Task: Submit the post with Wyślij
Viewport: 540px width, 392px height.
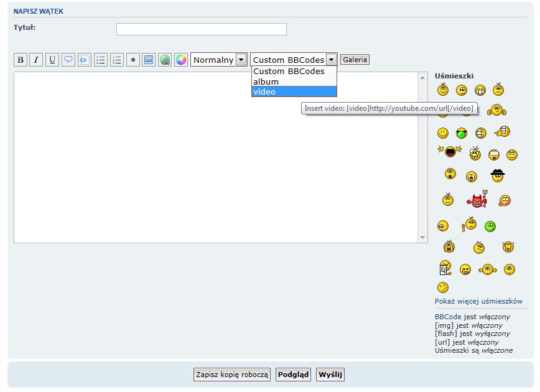Action: pyautogui.click(x=330, y=375)
